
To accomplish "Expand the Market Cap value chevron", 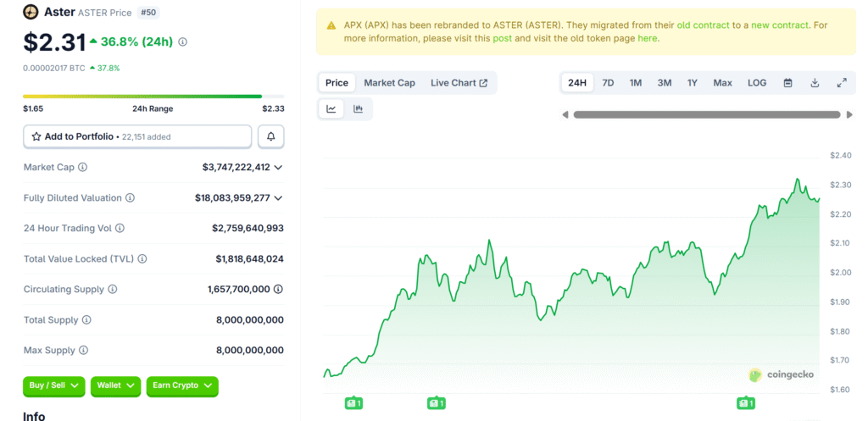I will 278,168.
